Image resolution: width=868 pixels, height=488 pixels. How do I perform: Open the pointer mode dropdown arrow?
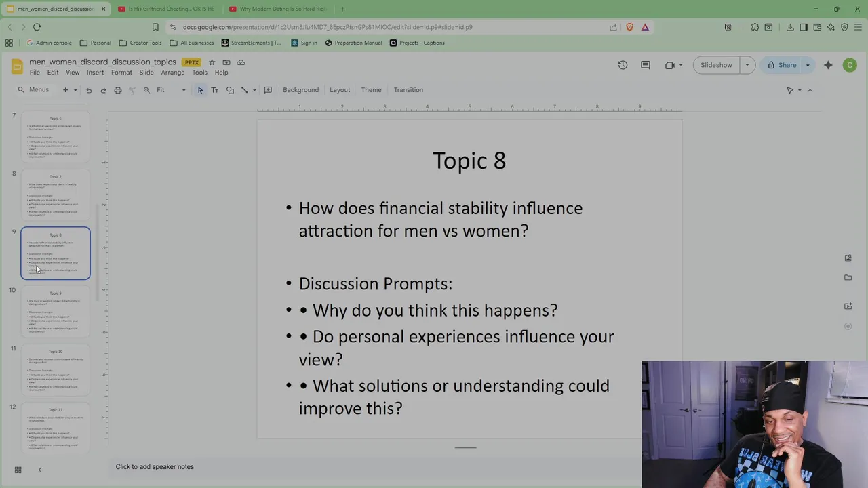point(800,90)
